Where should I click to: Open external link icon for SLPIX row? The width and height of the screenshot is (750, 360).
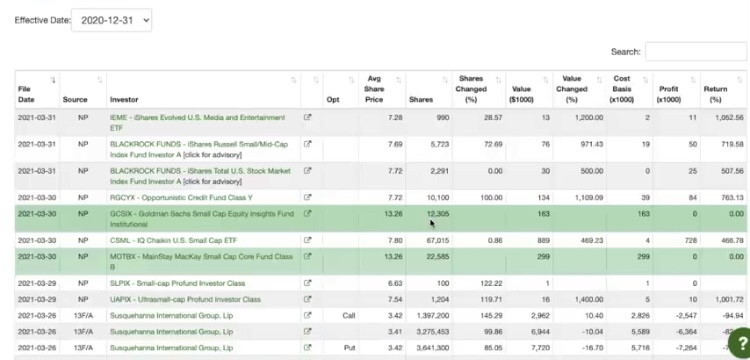point(308,283)
